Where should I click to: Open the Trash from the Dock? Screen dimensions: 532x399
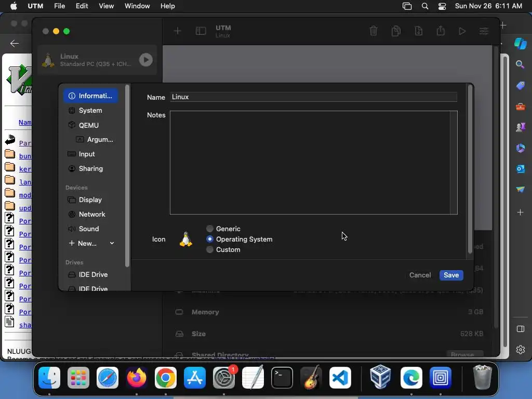point(482,377)
